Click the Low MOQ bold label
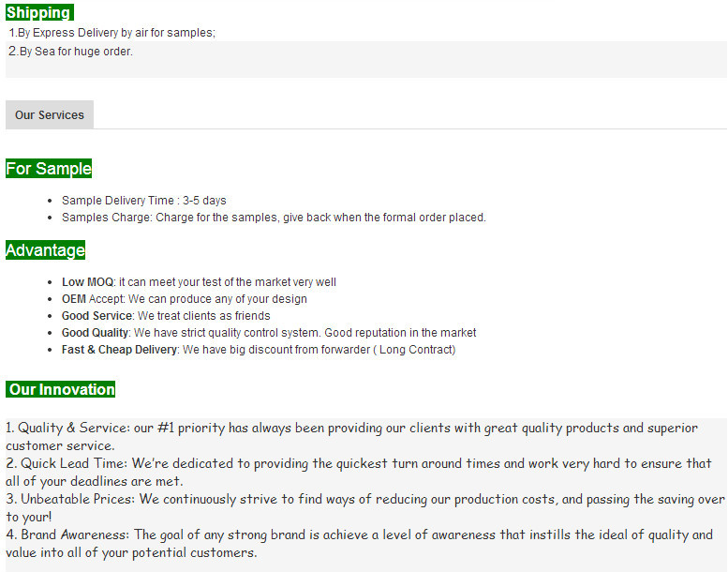The height and width of the screenshot is (572, 728). coord(88,282)
